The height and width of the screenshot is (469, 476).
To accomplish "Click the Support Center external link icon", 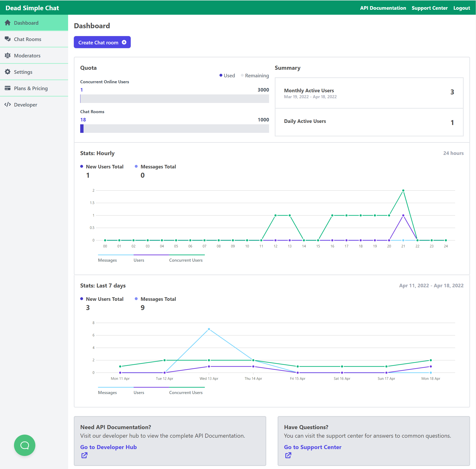I will click(288, 455).
